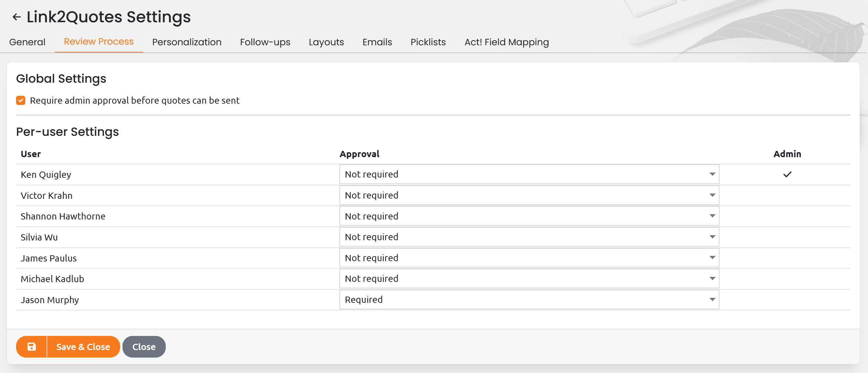Click the user name Michael Kadlub
This screenshot has width=868, height=373.
click(52, 279)
